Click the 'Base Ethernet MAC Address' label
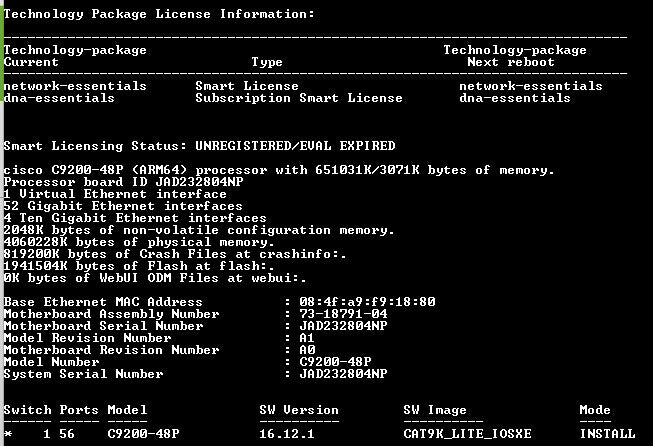The width and height of the screenshot is (653, 446). [103, 302]
